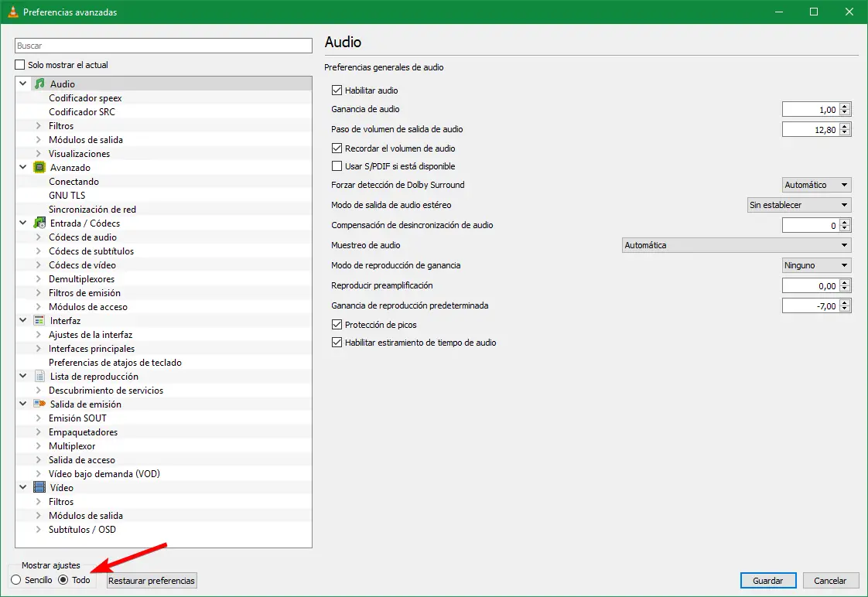868x597 pixels.
Task: Select Módulos de acceso item
Action: point(88,306)
